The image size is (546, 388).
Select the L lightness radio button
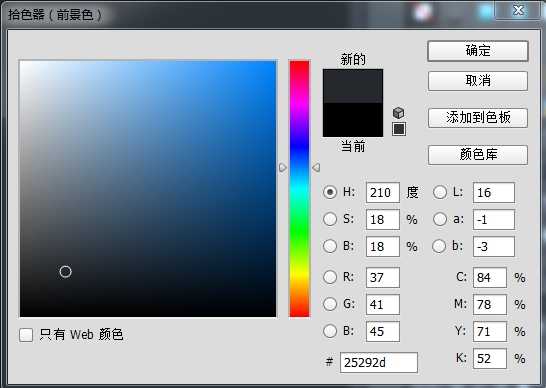coord(440,192)
